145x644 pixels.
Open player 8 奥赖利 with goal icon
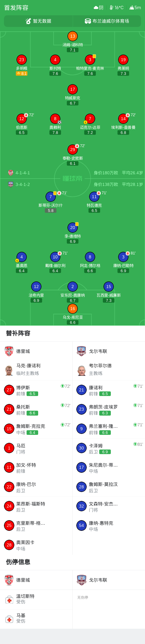point(55,119)
